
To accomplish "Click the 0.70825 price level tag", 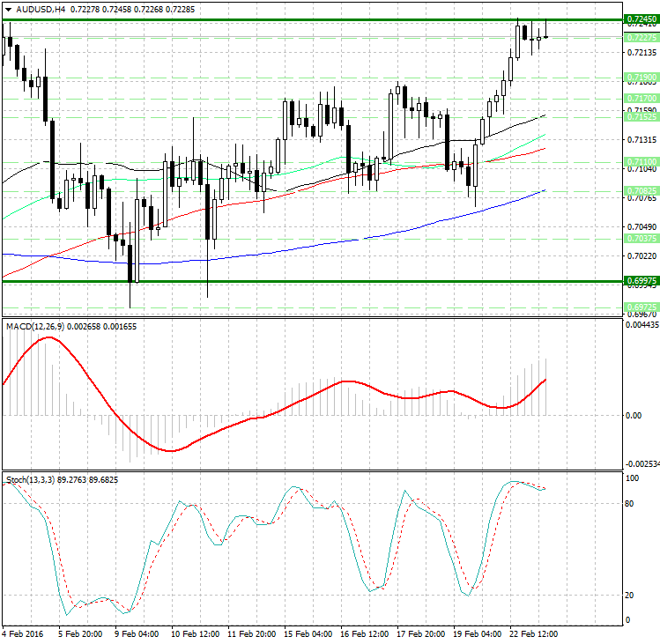I will [x=641, y=190].
